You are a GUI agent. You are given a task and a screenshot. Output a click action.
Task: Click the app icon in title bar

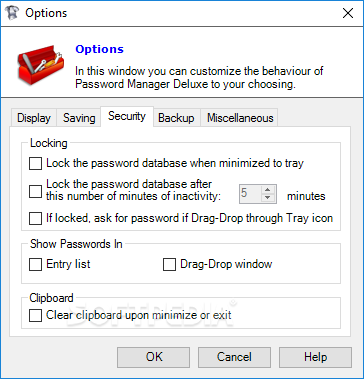tap(11, 13)
